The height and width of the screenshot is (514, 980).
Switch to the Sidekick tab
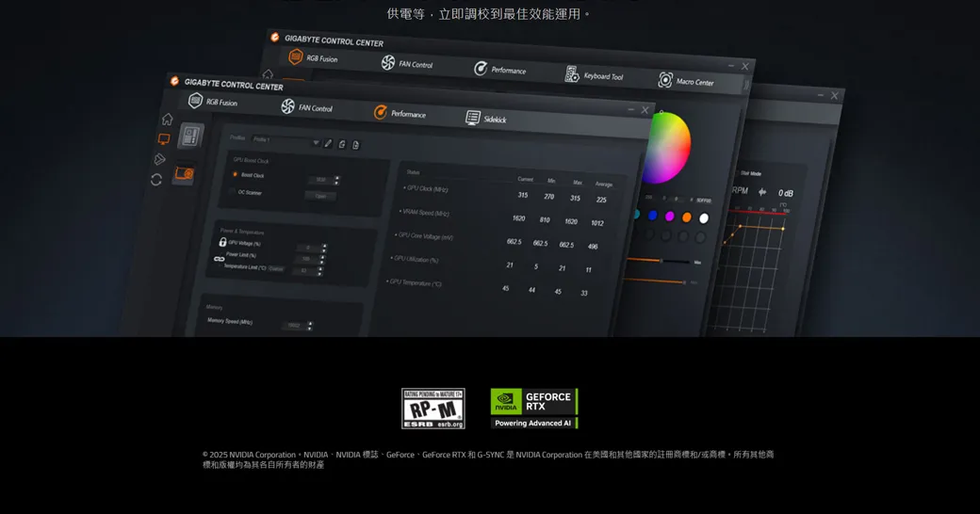(485, 119)
